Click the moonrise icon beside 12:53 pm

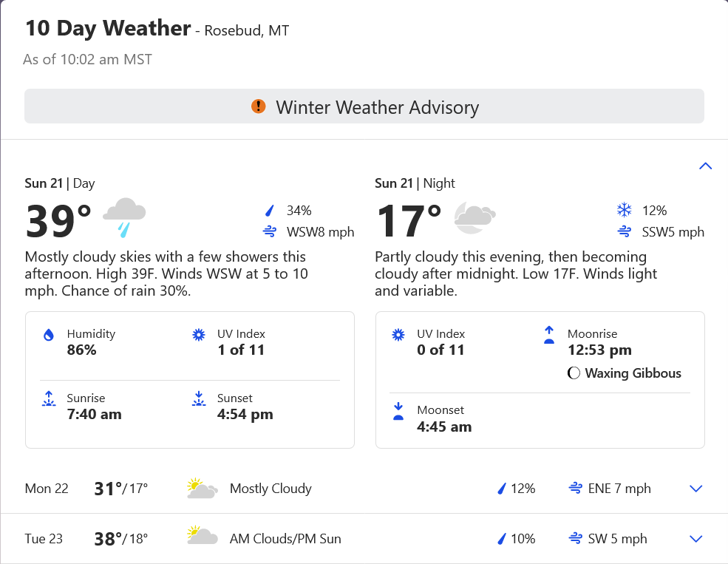coord(548,336)
